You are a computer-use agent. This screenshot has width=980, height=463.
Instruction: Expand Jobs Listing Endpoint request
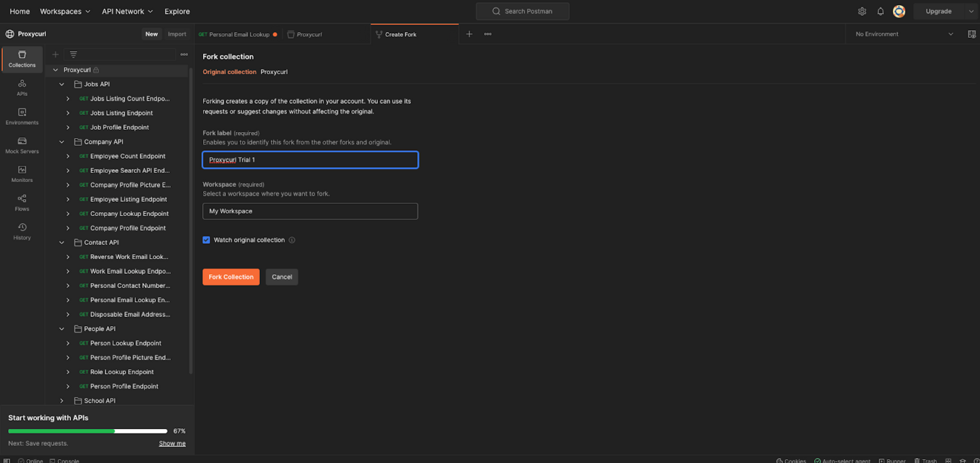pos(68,113)
